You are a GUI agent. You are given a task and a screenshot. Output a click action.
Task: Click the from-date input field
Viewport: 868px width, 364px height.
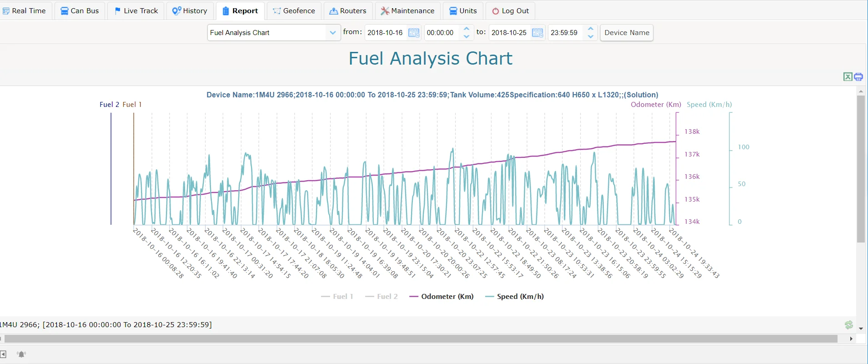[x=386, y=33]
